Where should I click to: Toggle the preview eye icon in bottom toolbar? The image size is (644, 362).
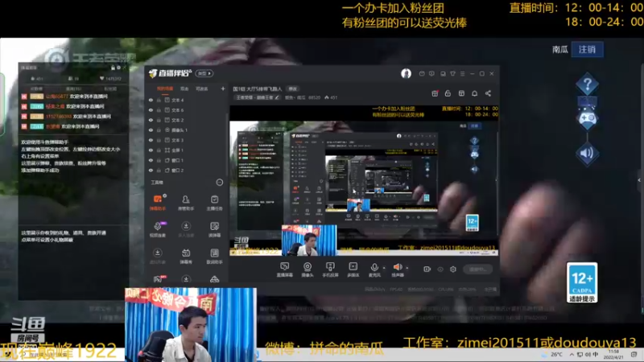click(x=440, y=269)
